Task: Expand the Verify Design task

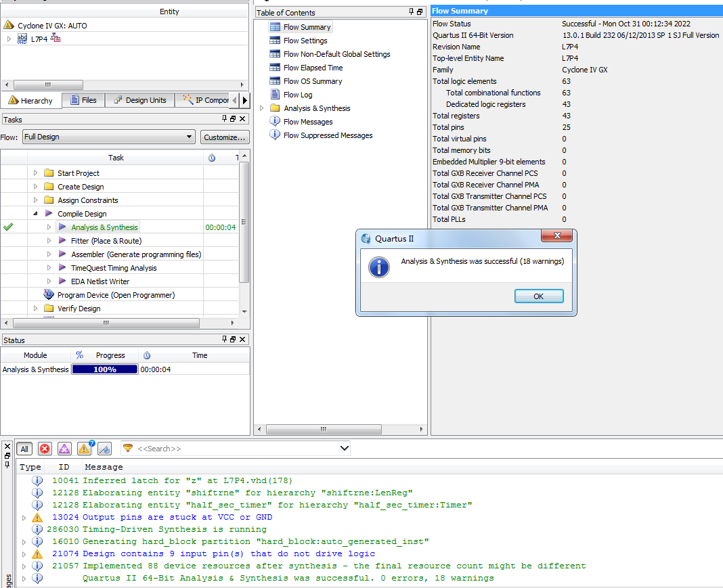Action: coord(35,309)
